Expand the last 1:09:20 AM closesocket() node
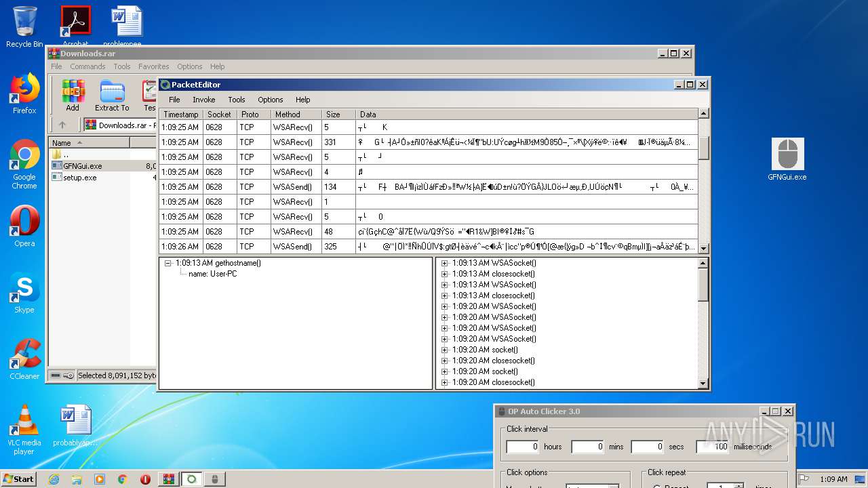Screen dimensions: 868x488 coord(444,382)
